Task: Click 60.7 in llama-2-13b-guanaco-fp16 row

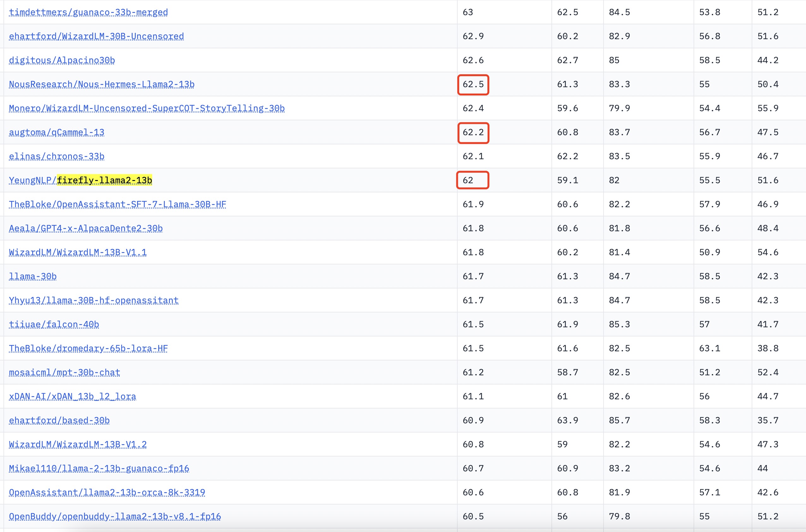Action: (x=473, y=469)
